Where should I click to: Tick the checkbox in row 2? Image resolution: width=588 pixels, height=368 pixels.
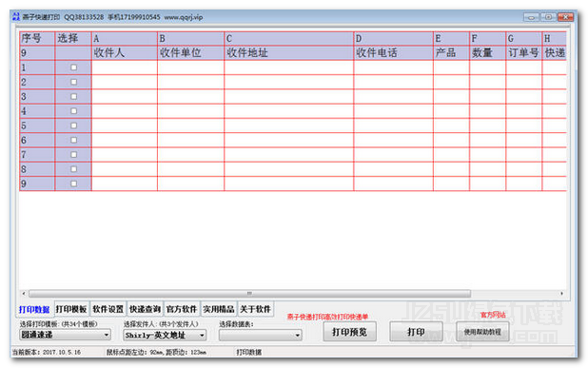73,82
